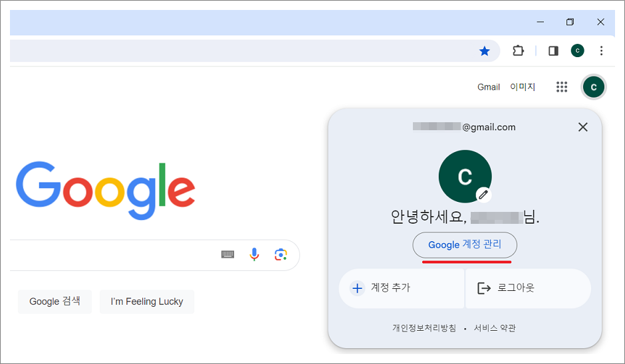Open Google 계정 관리 button
This screenshot has width=625, height=364.
(465, 244)
